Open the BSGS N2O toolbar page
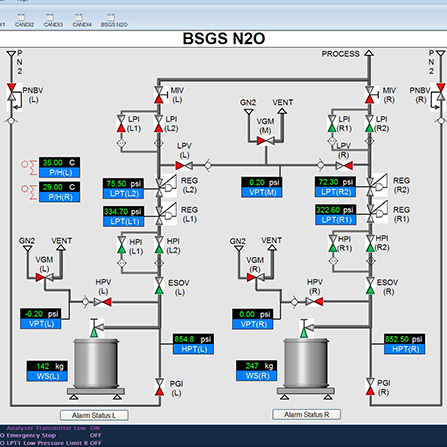This screenshot has height=447, width=447. [114, 20]
